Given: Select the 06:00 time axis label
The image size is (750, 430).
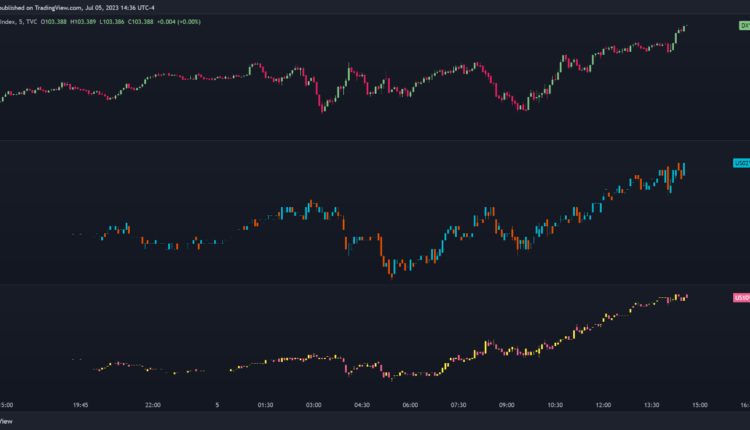Looking at the screenshot, I should (x=410, y=405).
